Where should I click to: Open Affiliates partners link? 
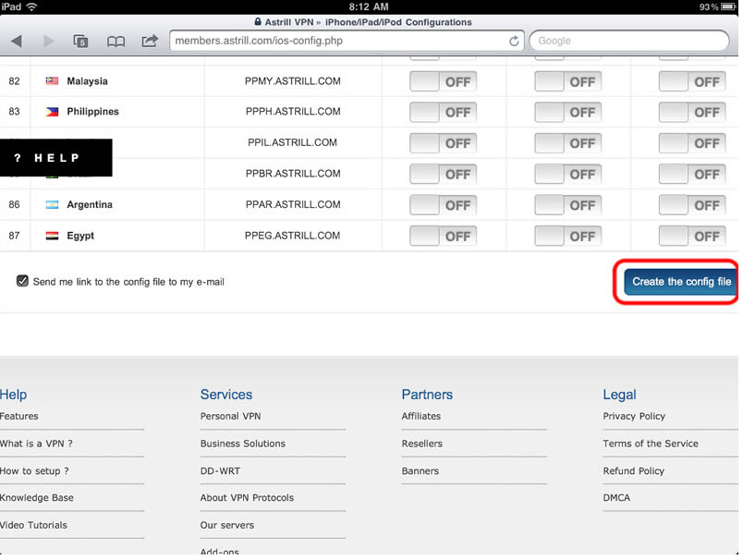420,416
